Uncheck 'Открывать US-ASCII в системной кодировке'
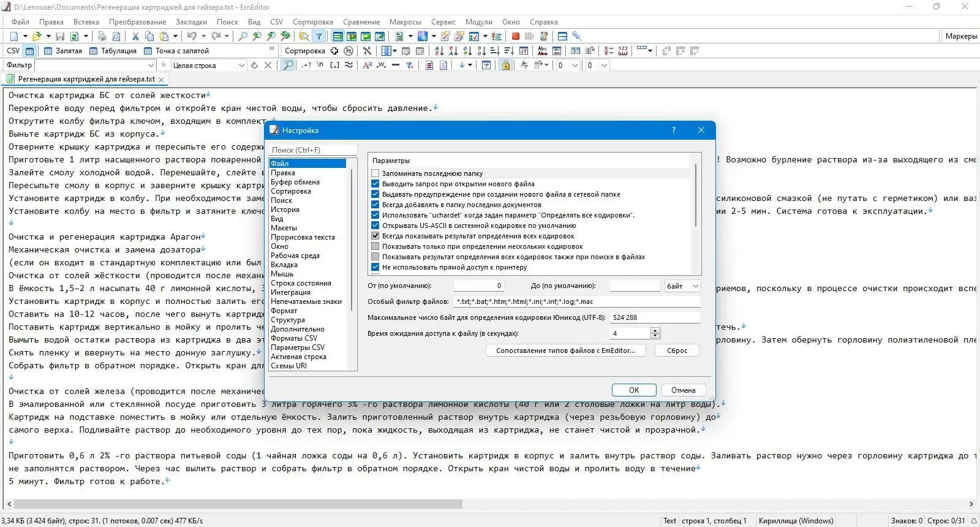Image resolution: width=980 pixels, height=527 pixels. 375,226
